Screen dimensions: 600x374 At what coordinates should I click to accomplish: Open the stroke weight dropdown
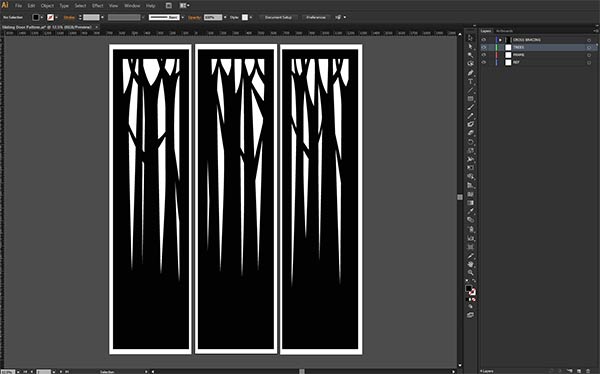point(102,17)
